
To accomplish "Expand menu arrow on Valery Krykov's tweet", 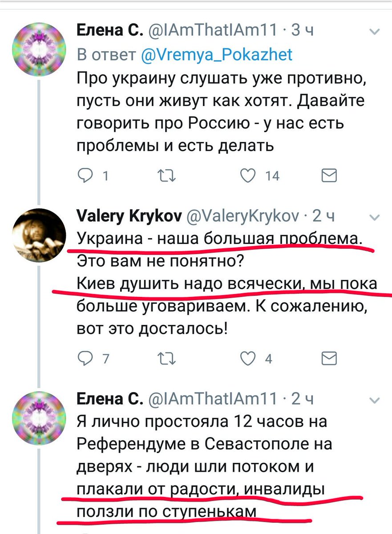I will [x=375, y=218].
